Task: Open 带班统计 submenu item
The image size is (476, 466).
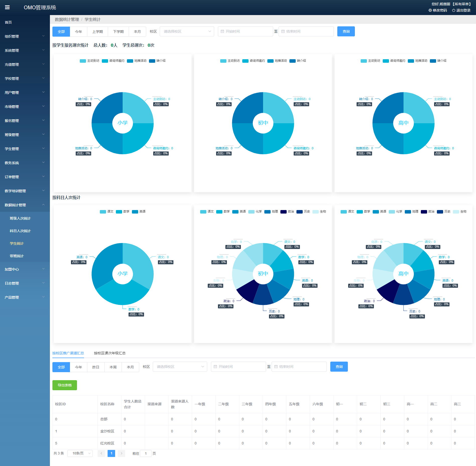Action: (25, 256)
